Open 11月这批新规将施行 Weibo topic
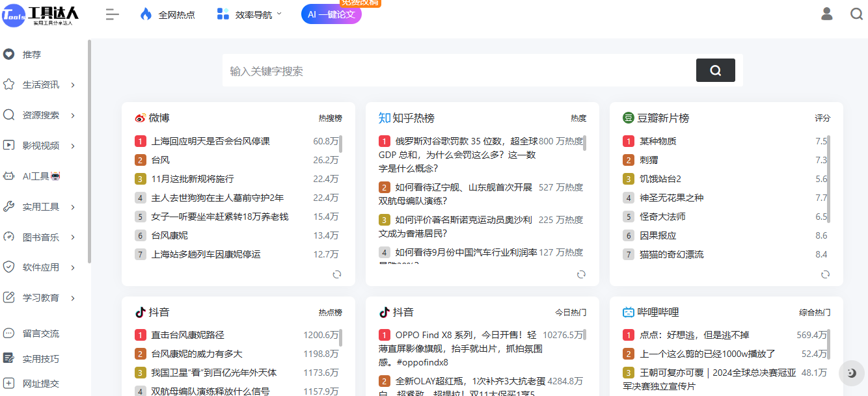The width and height of the screenshot is (868, 396). point(193,179)
